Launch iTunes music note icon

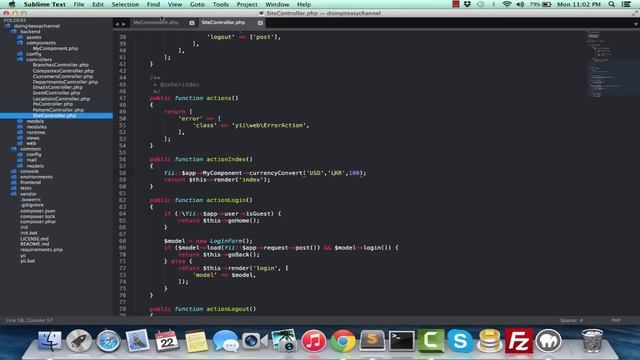click(x=313, y=341)
